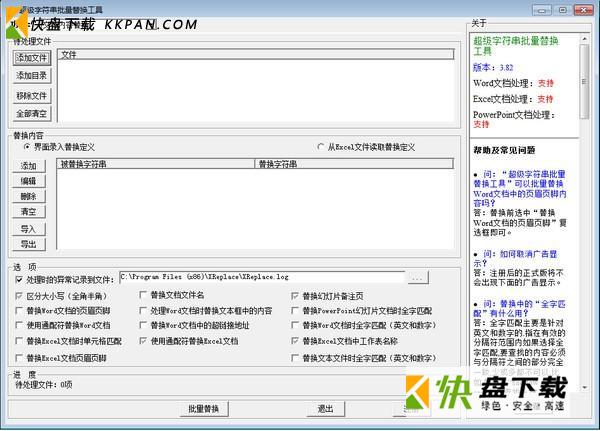Enable 替换PowerPoint幻灯片文档时全字匹配 checkbox
Screen dimensions: 600x431
click(x=295, y=311)
